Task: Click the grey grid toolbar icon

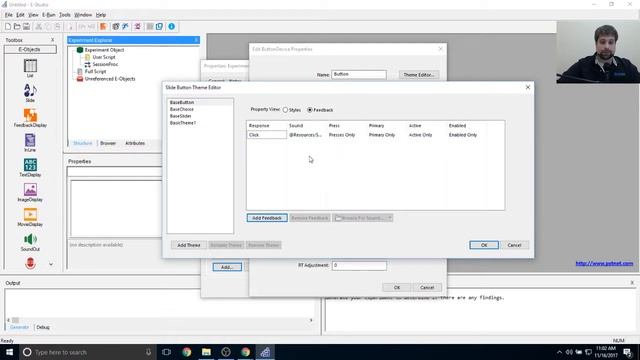Action: (150, 27)
